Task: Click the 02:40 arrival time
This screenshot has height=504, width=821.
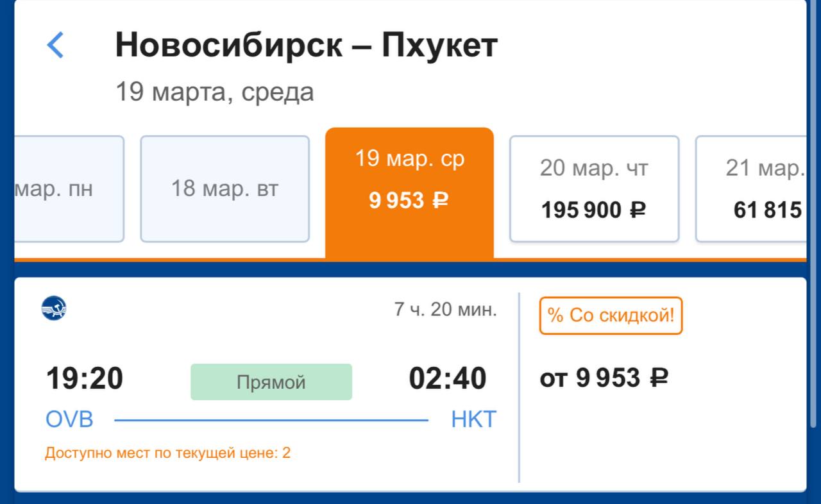Action: point(448,378)
